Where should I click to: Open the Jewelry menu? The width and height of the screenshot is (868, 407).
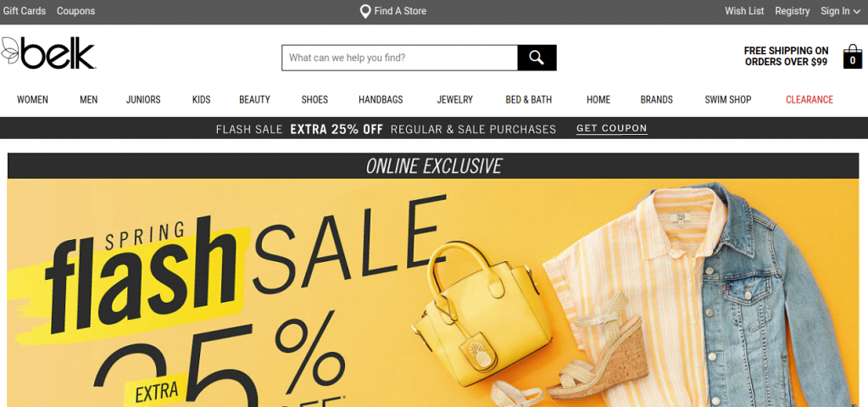(x=455, y=100)
